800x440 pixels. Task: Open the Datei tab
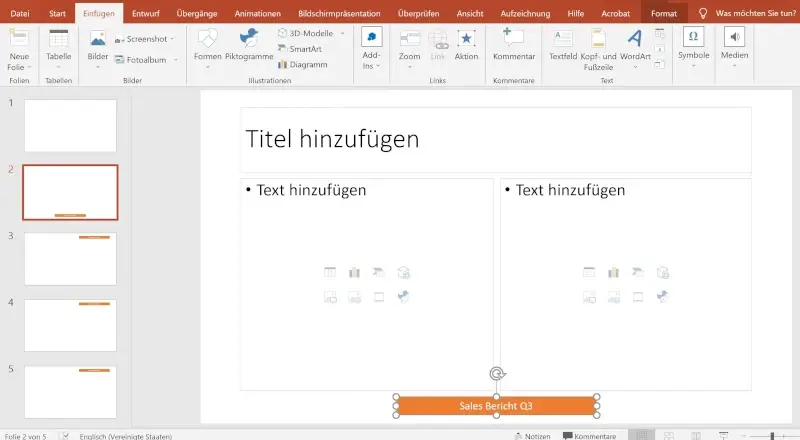[20, 14]
